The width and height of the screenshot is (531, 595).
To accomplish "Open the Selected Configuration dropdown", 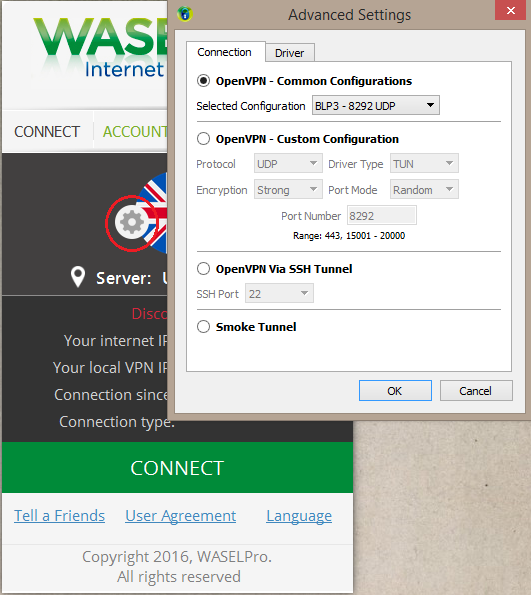I will point(376,105).
